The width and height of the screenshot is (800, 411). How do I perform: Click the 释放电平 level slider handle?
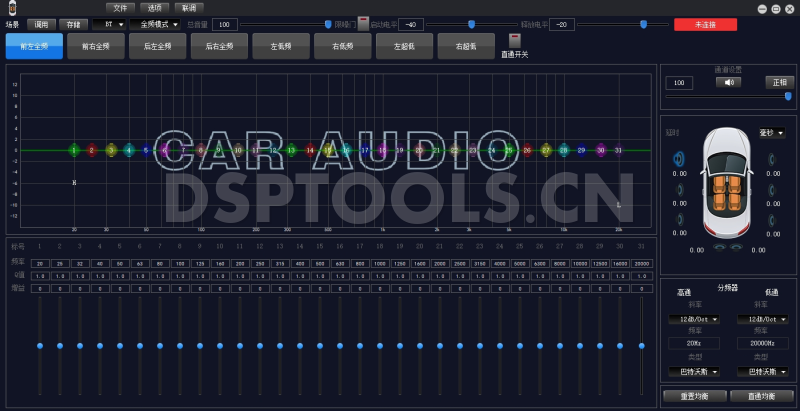[643, 24]
